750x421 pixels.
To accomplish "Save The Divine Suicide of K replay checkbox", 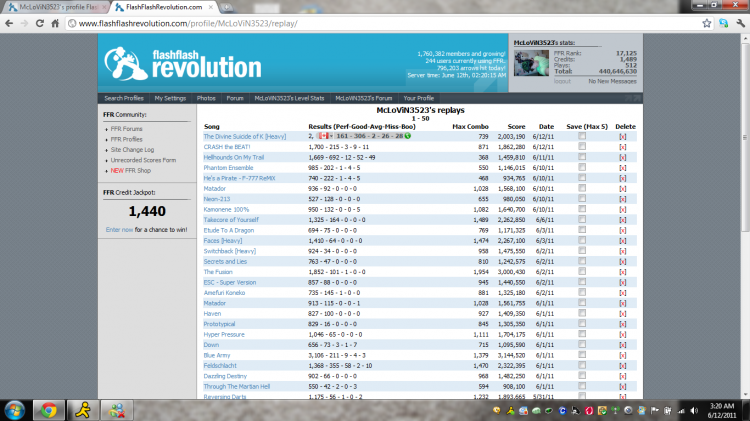I will [x=582, y=136].
